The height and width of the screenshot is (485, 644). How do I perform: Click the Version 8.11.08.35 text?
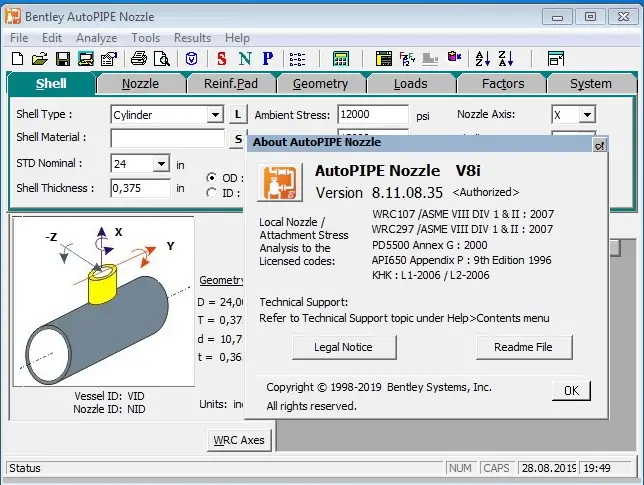(x=379, y=193)
